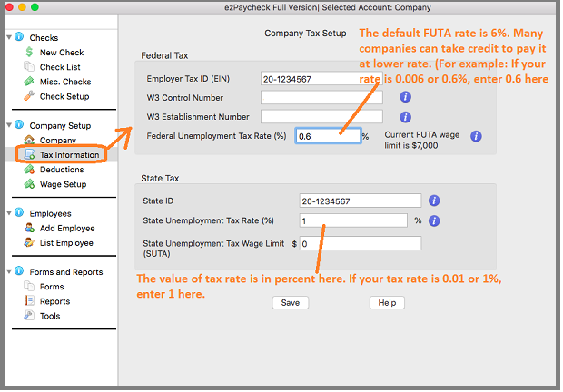Click info icon beside Employer Tax ID

point(406,78)
